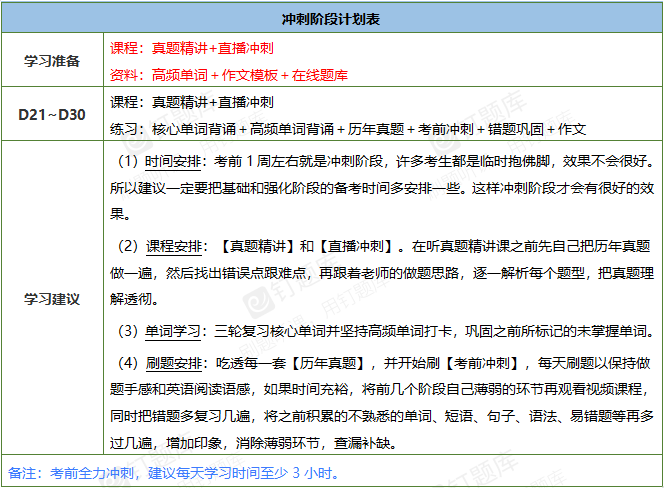Click the line ending 查漏补缺。
Image resolution: width=664 pixels, height=488 pixels.
254,443
